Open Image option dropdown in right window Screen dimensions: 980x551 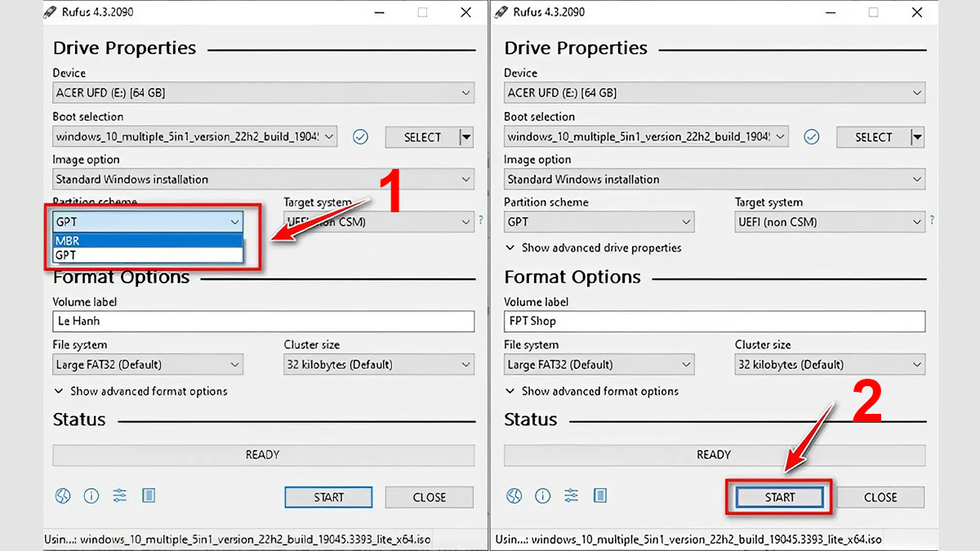[715, 180]
